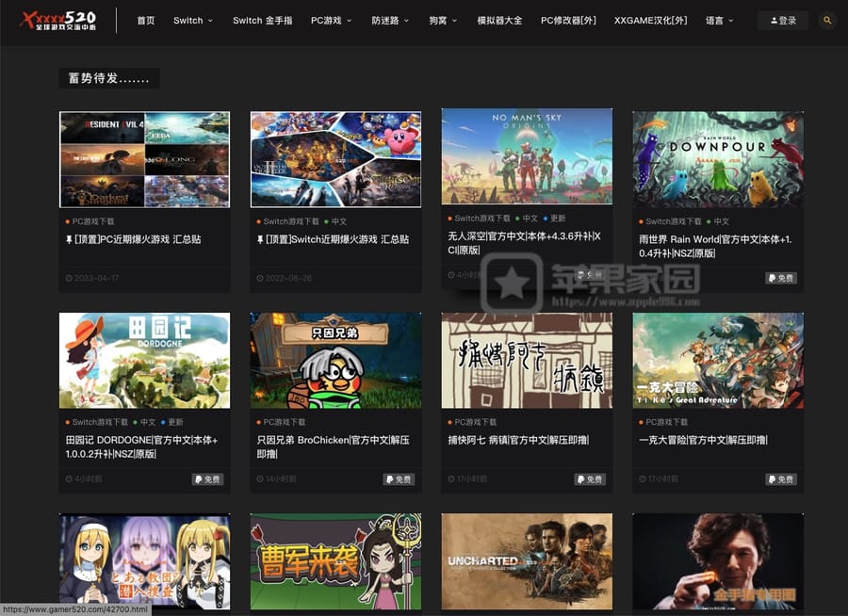Open 田园记 DORDOGNE post title

click(141, 446)
